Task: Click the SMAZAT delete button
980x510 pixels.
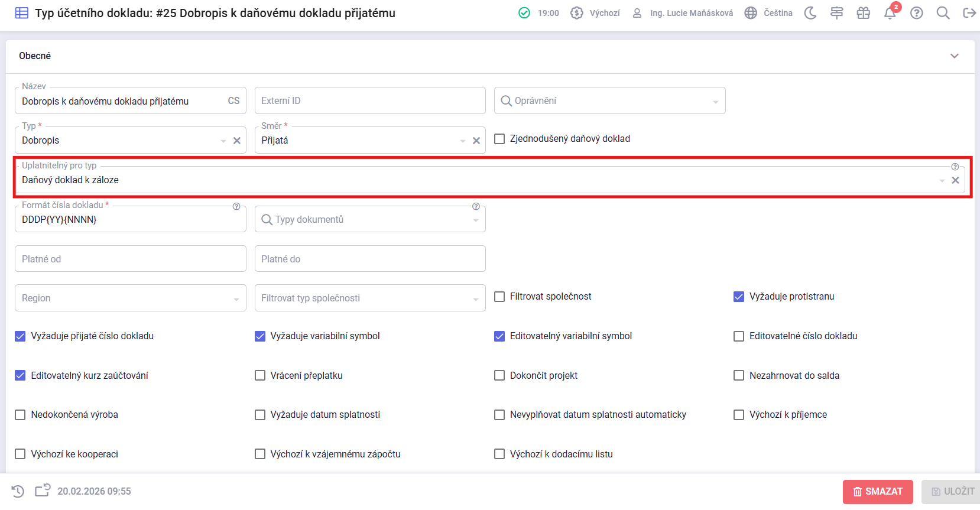Action: click(x=878, y=492)
